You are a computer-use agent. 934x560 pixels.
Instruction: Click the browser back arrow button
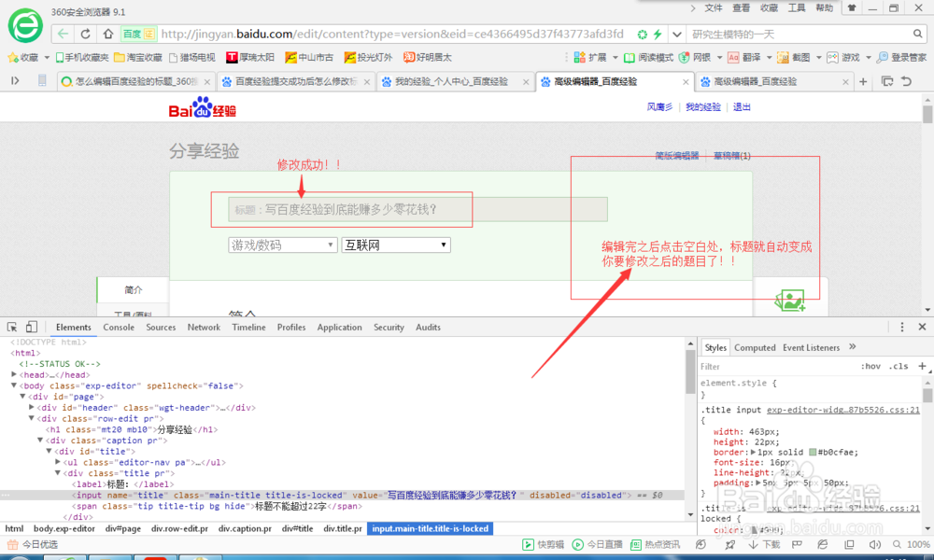point(63,34)
